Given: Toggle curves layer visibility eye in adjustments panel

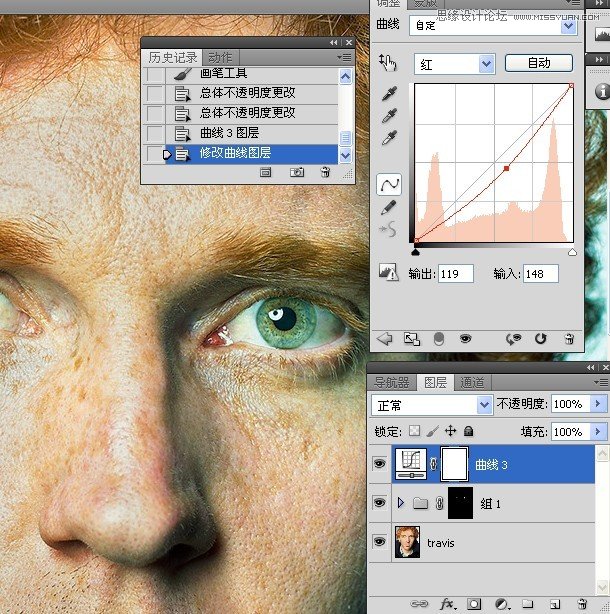Looking at the screenshot, I should click(465, 338).
